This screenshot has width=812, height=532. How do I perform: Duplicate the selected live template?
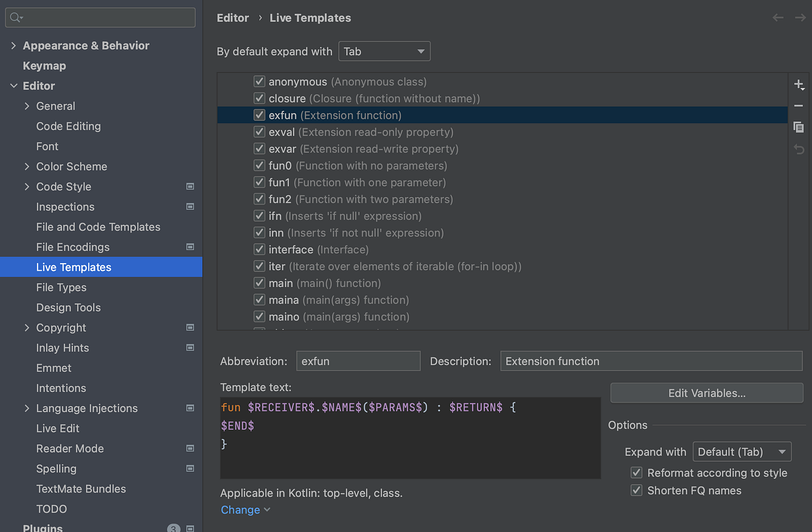(x=799, y=127)
